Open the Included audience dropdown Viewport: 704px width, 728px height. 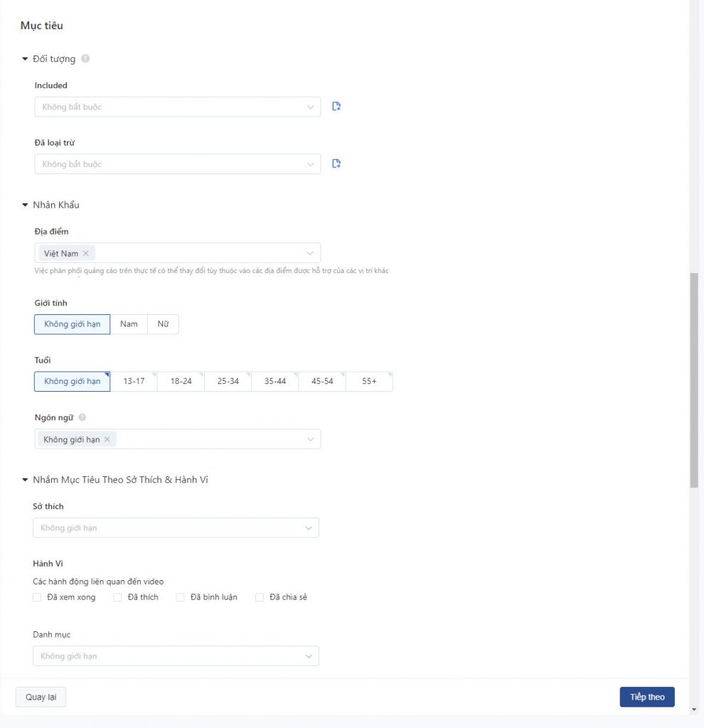[177, 107]
